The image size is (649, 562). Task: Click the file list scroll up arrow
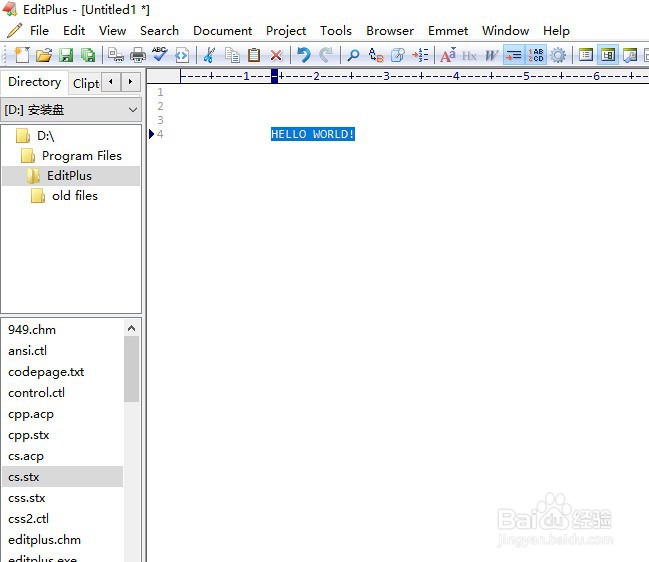pos(131,328)
